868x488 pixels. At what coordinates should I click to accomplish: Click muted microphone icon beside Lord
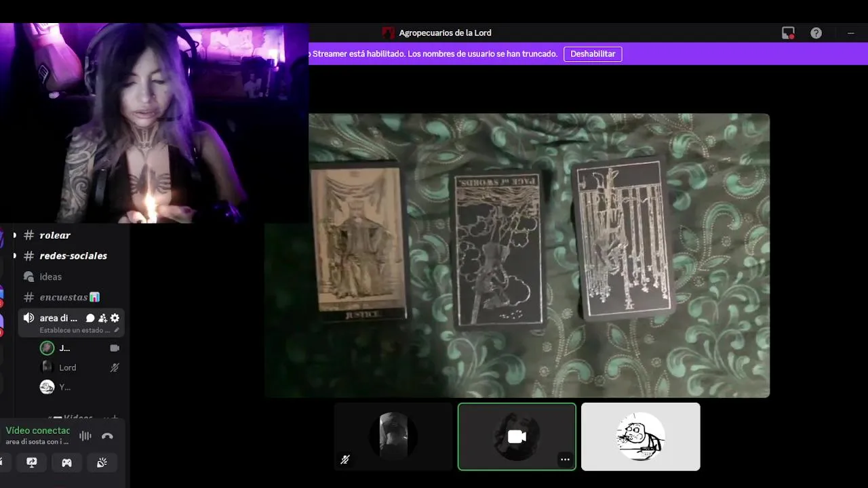[115, 367]
